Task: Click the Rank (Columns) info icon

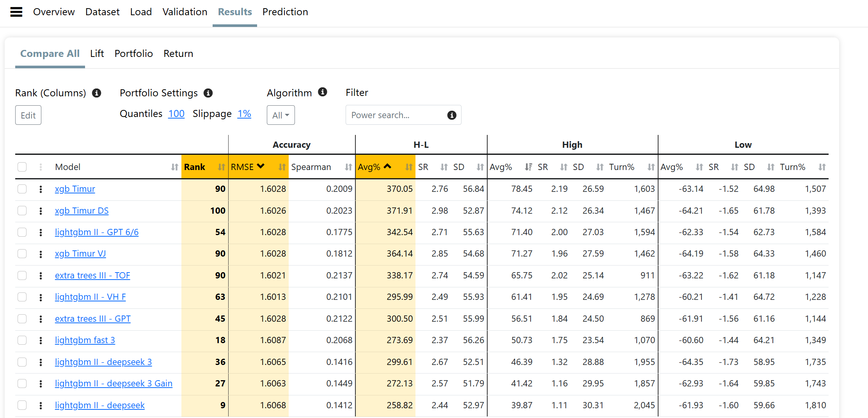Action: tap(96, 93)
